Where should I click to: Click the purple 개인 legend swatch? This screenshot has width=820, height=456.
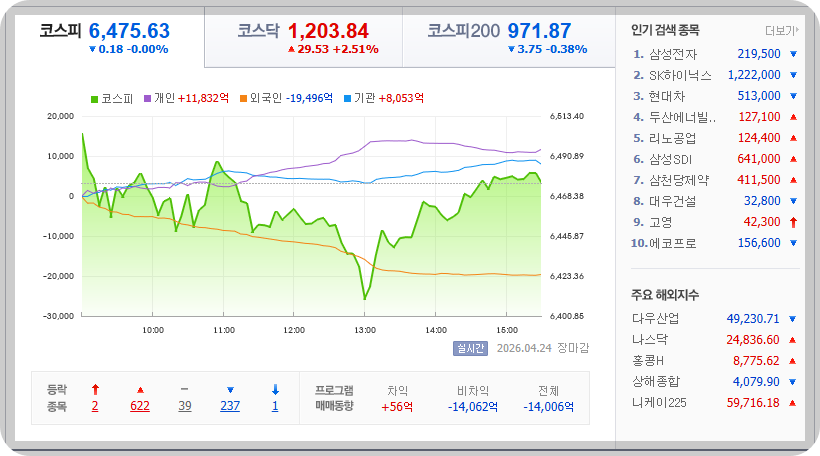[147, 98]
